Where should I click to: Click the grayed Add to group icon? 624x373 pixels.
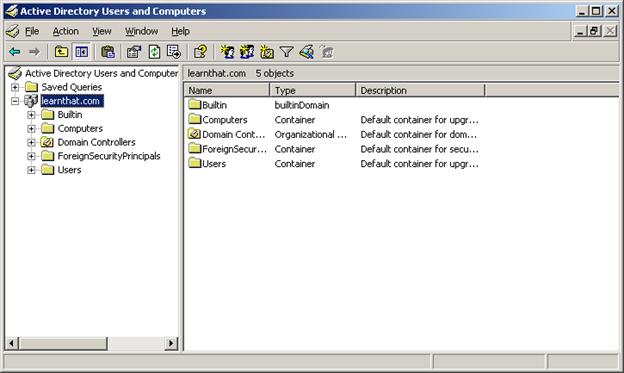point(326,52)
